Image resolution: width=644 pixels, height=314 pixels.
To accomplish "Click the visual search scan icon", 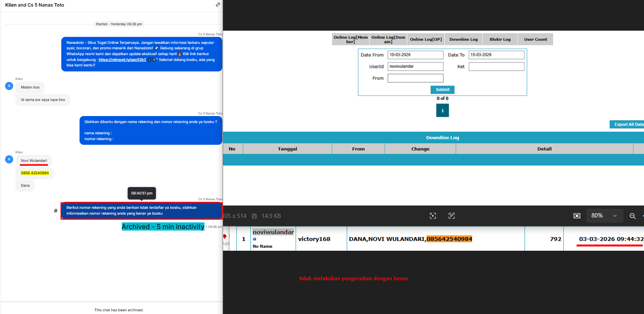I will 433,216.
